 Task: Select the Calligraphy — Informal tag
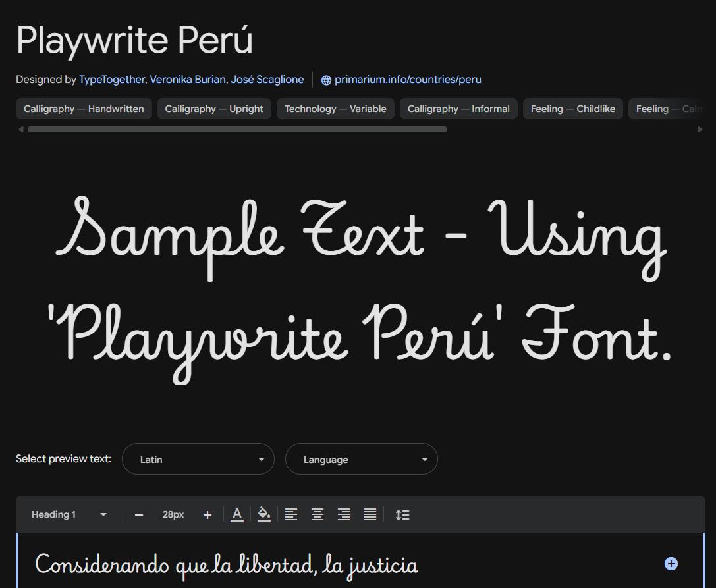click(x=458, y=109)
